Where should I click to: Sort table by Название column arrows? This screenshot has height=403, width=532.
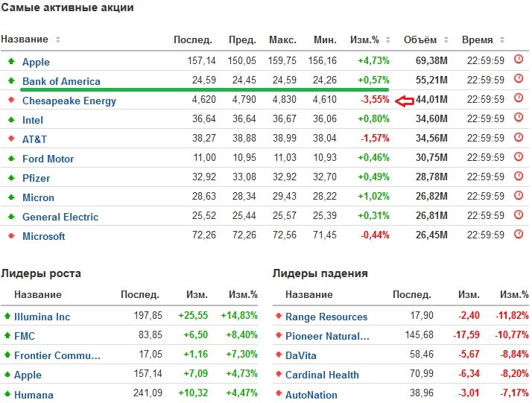point(58,39)
